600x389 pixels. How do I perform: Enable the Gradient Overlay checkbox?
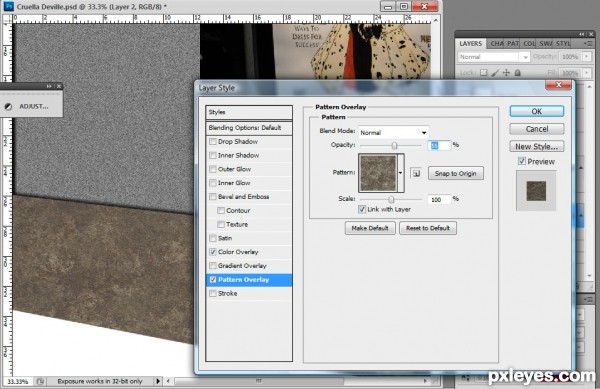pos(213,265)
